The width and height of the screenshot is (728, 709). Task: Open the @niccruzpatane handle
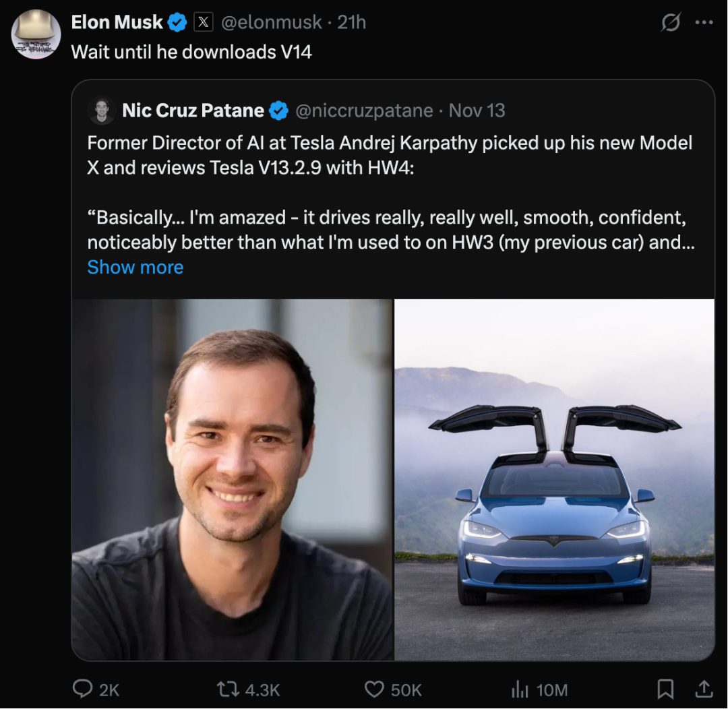click(x=364, y=111)
